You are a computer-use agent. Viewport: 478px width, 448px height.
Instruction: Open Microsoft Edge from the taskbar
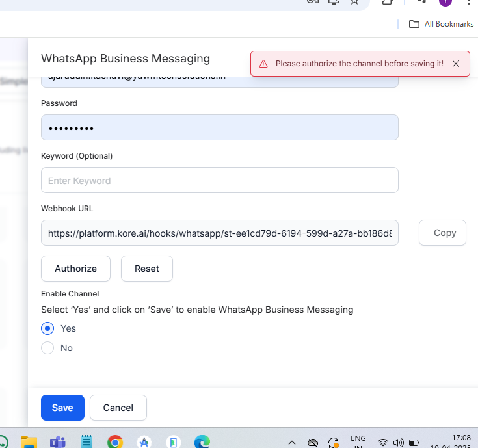tap(202, 442)
